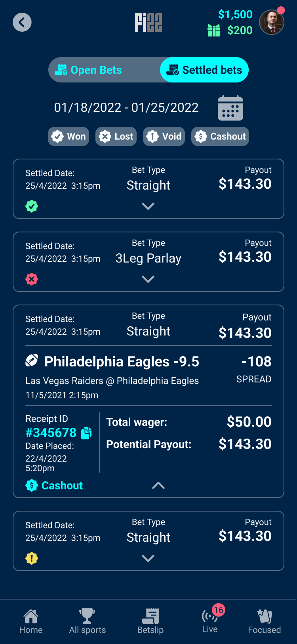Click the gift bonus icon
The height and width of the screenshot is (644, 297).
(x=214, y=30)
